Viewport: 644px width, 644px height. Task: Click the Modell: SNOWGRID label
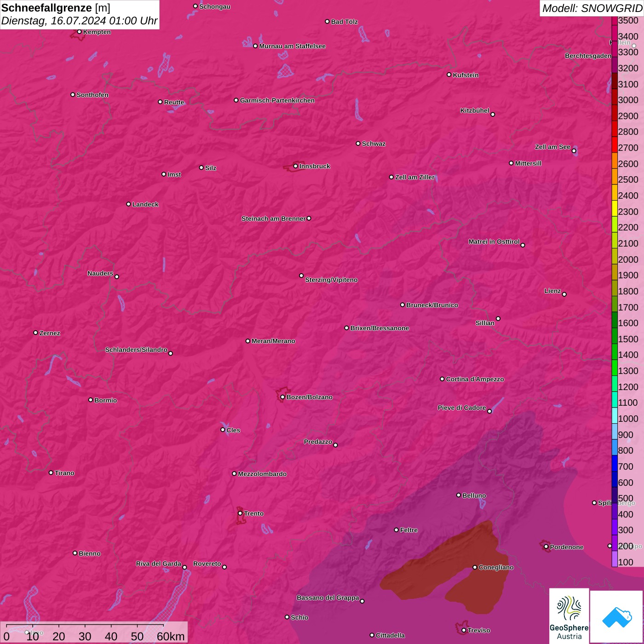592,8
